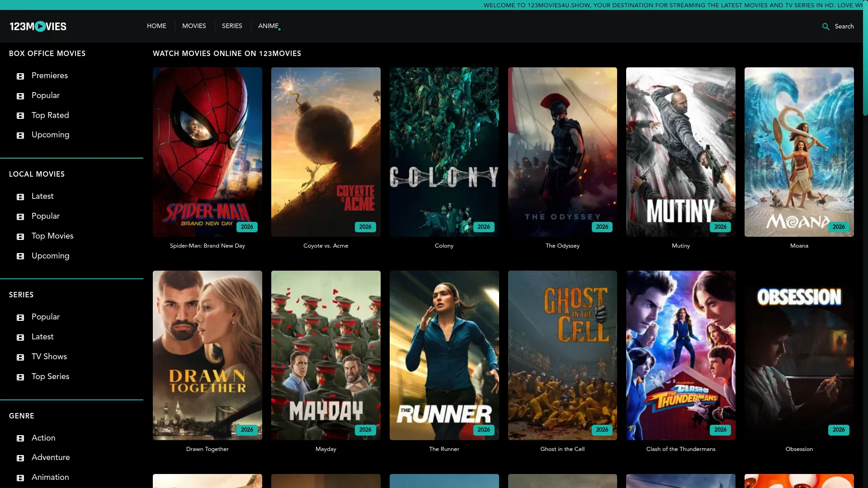This screenshot has width=868, height=488.
Task: Click film icon beside TV Shows
Action: 20,357
